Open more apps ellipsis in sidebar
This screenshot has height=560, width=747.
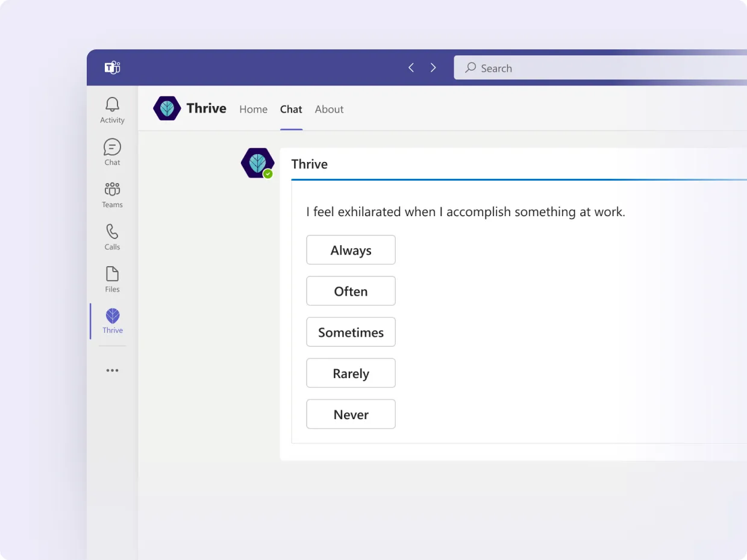pyautogui.click(x=112, y=370)
